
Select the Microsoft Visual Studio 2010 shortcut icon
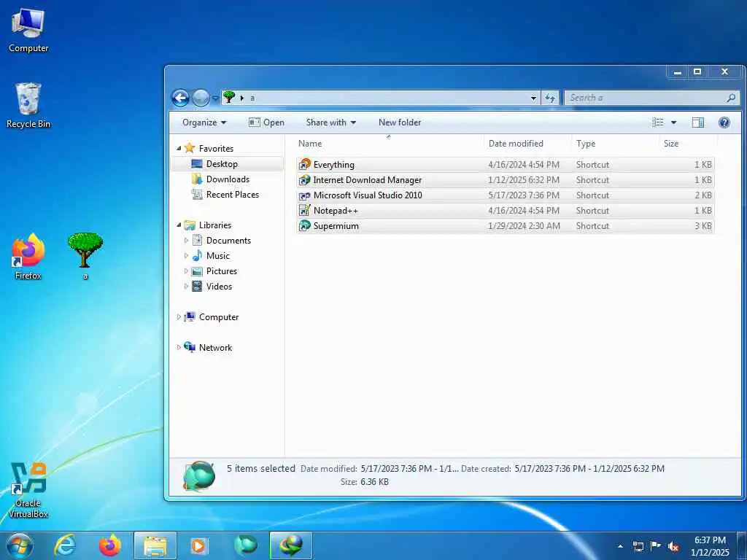[x=304, y=195]
